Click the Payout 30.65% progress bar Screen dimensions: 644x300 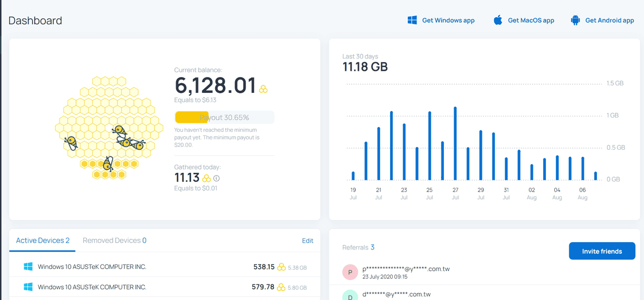(224, 118)
